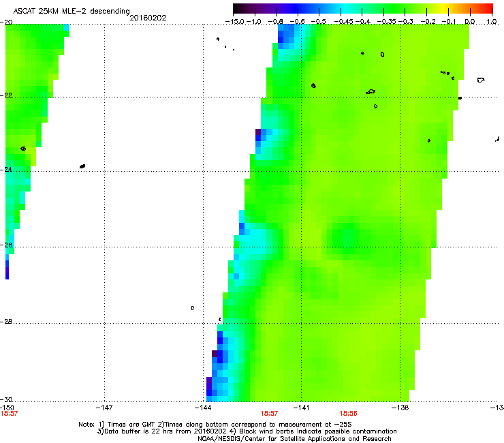
Task: Click the red 18:57 time stamp beside -141
Action: (269, 414)
